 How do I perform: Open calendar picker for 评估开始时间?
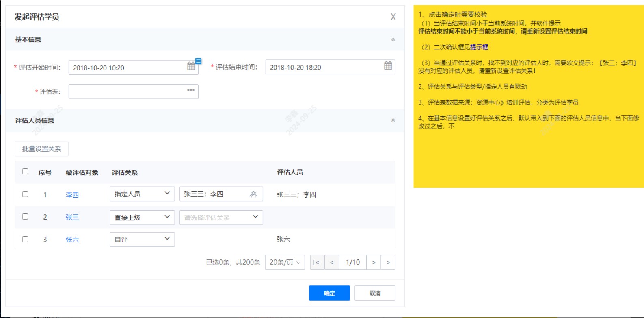click(191, 67)
